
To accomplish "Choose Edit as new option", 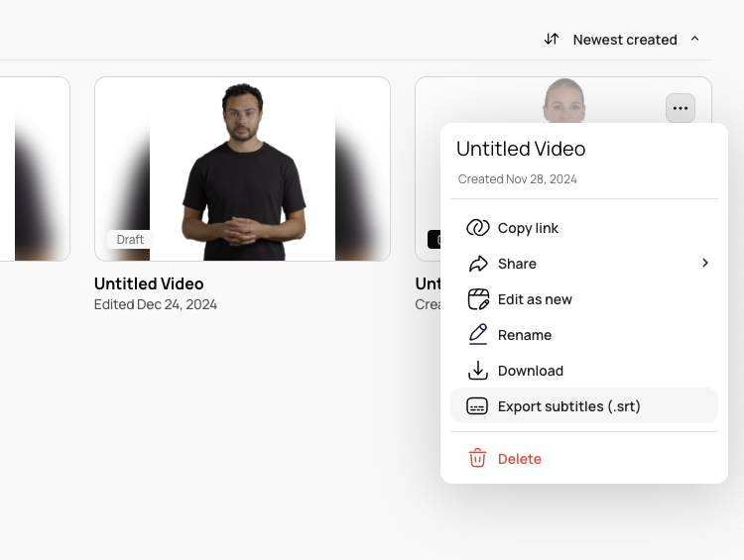I will (x=584, y=299).
